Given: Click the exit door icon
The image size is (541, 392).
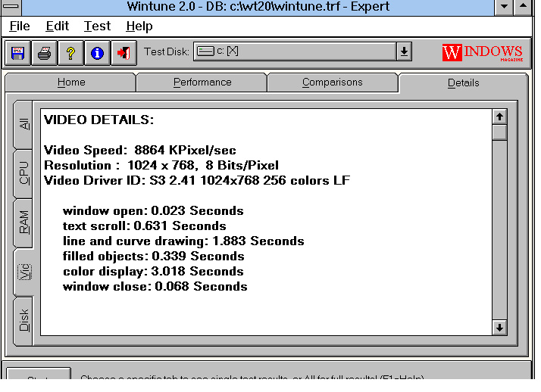Looking at the screenshot, I should (124, 53).
